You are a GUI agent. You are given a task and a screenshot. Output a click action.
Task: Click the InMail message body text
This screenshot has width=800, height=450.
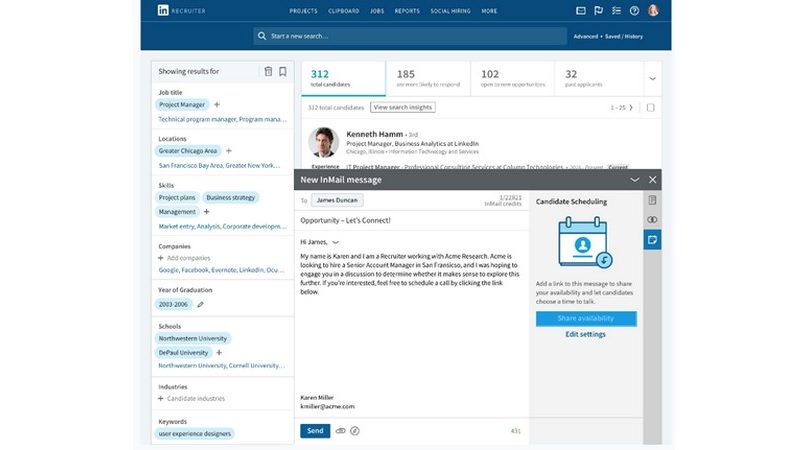pos(410,274)
